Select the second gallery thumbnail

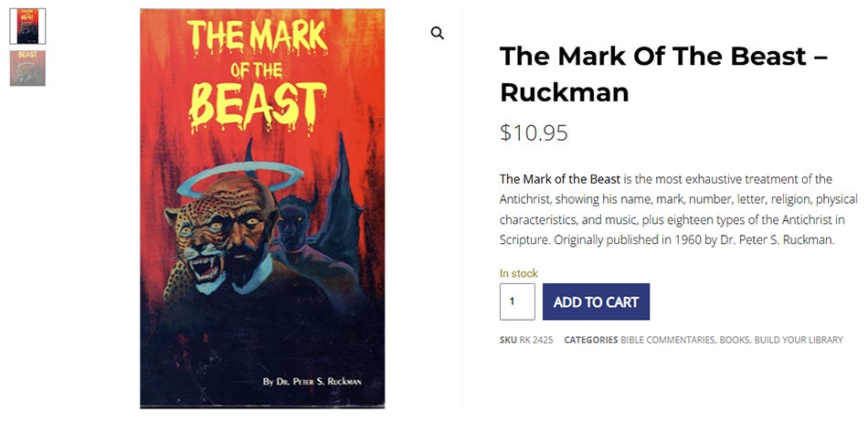27,69
